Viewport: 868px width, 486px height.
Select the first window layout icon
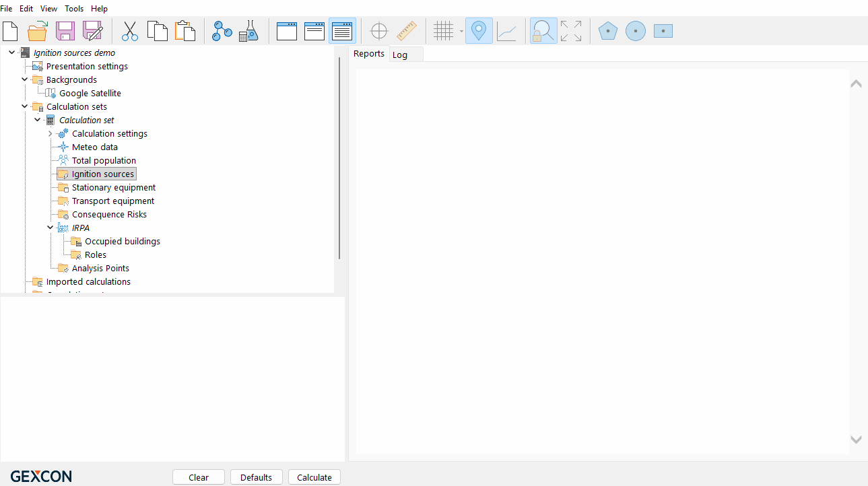point(287,31)
